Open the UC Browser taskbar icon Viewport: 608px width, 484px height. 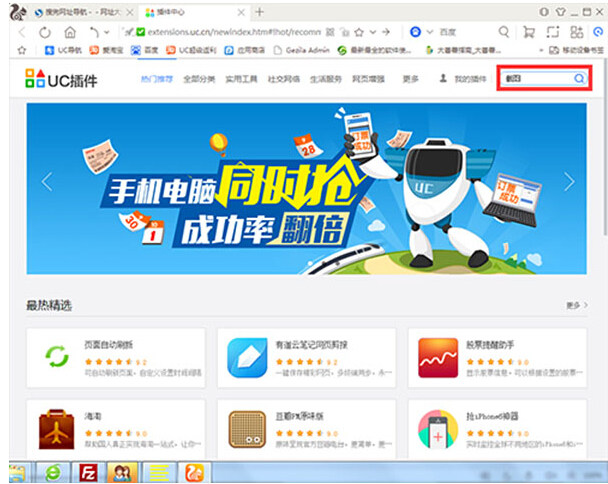[194, 473]
